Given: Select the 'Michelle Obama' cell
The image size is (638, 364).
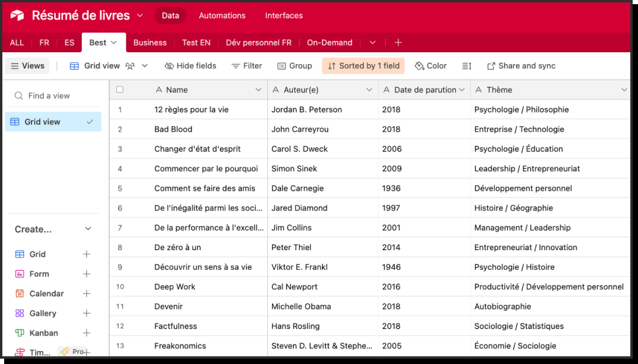Looking at the screenshot, I should (323, 306).
